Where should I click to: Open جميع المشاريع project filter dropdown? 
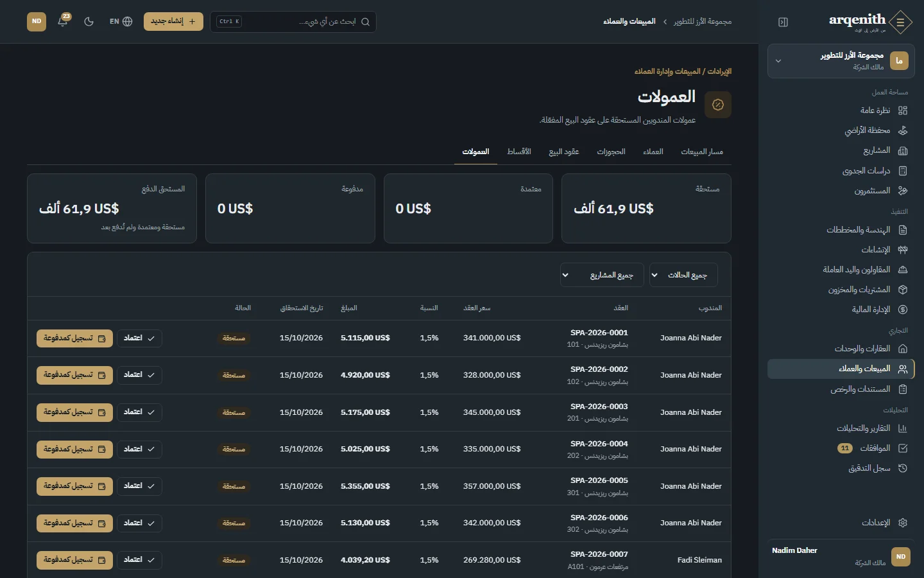click(x=602, y=275)
